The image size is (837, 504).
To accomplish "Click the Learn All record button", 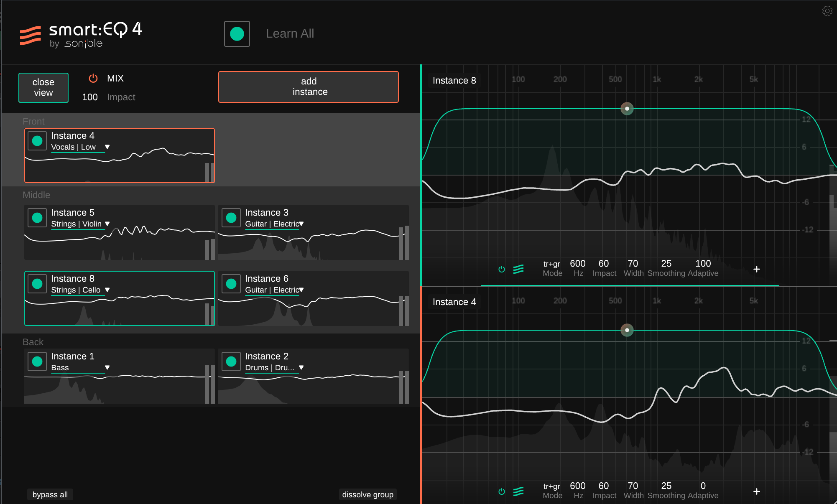I will [237, 34].
